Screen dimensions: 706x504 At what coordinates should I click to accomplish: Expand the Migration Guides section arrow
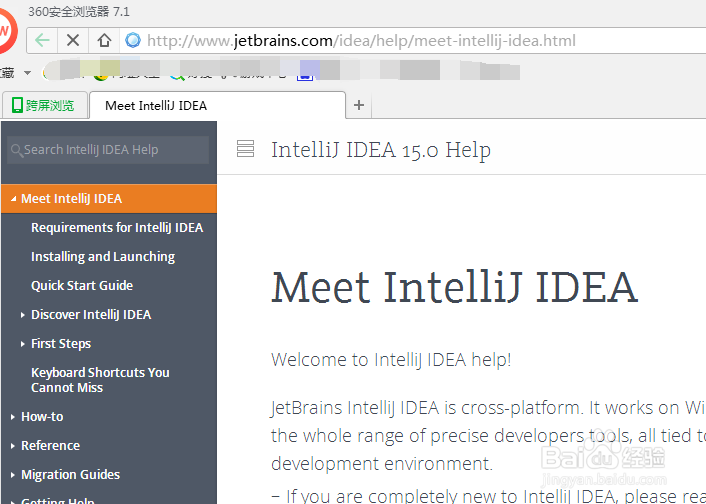[13, 475]
